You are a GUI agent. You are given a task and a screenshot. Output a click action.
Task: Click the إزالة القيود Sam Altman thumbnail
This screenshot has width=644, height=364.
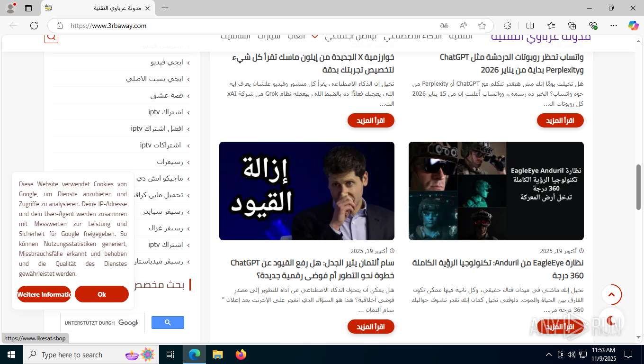307,191
